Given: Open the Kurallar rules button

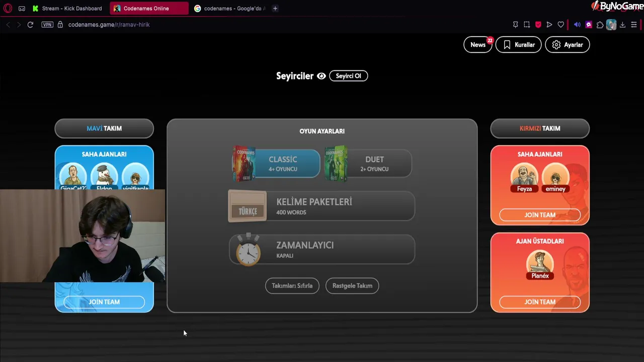Looking at the screenshot, I should coord(519,45).
